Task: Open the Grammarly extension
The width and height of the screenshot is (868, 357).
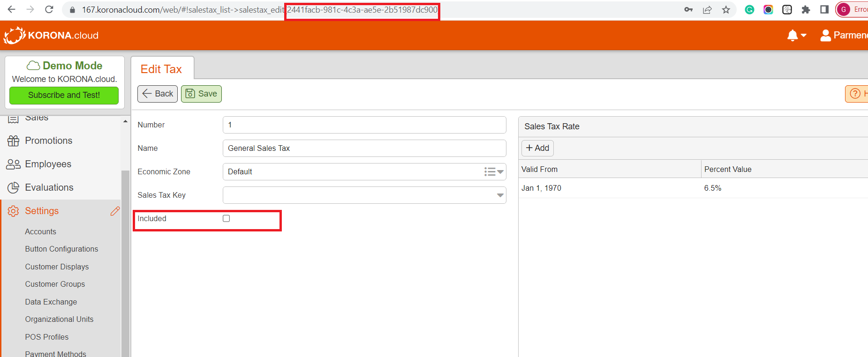Action: pos(749,9)
